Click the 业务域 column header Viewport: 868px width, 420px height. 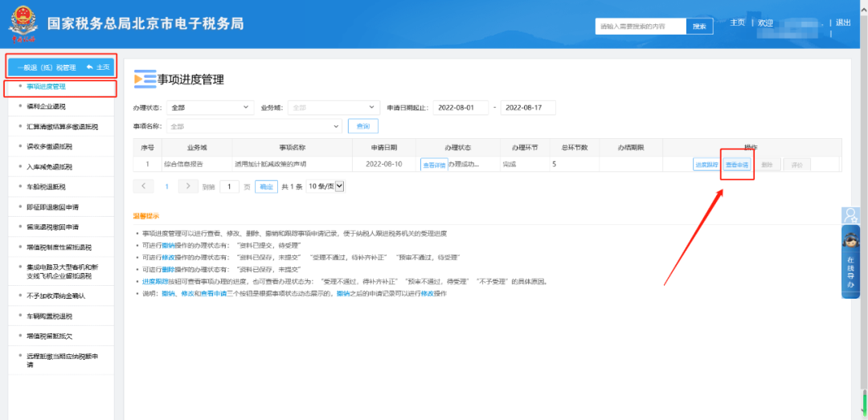tap(197, 147)
